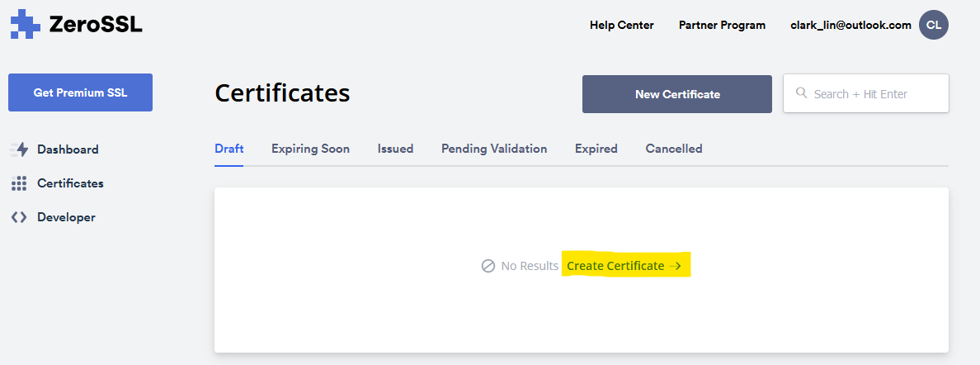Click the No Results circle-slash icon
The image size is (980, 365).
[x=488, y=266]
